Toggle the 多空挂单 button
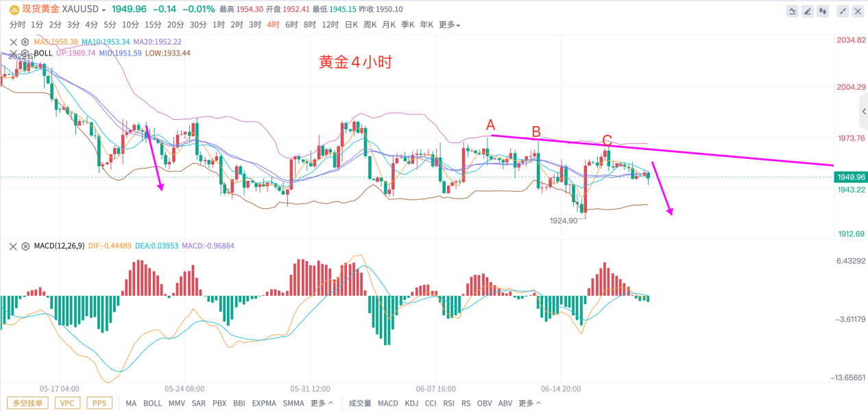The image size is (868, 411). tap(27, 403)
